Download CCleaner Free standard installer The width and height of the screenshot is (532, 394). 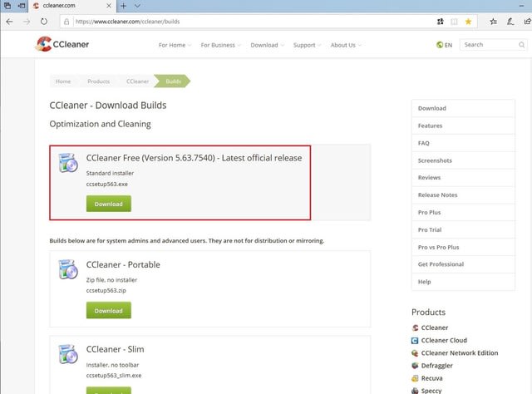click(x=109, y=204)
